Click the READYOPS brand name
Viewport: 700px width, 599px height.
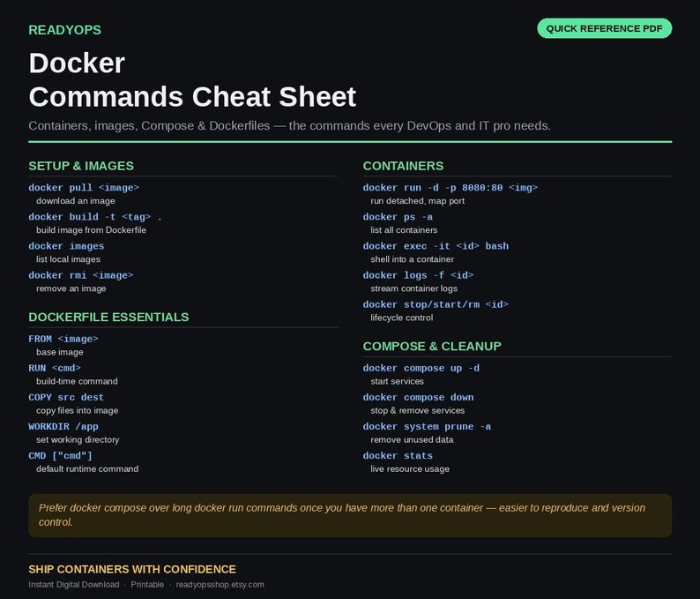[64, 30]
